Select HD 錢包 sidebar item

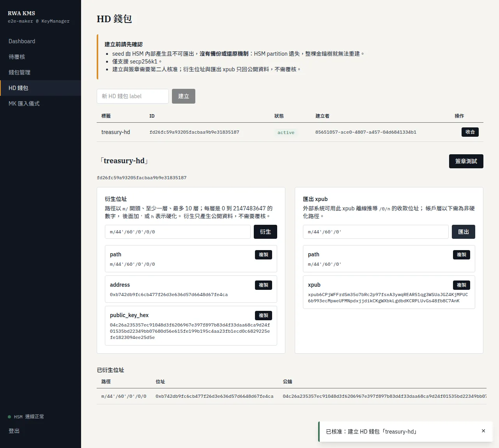click(x=41, y=88)
